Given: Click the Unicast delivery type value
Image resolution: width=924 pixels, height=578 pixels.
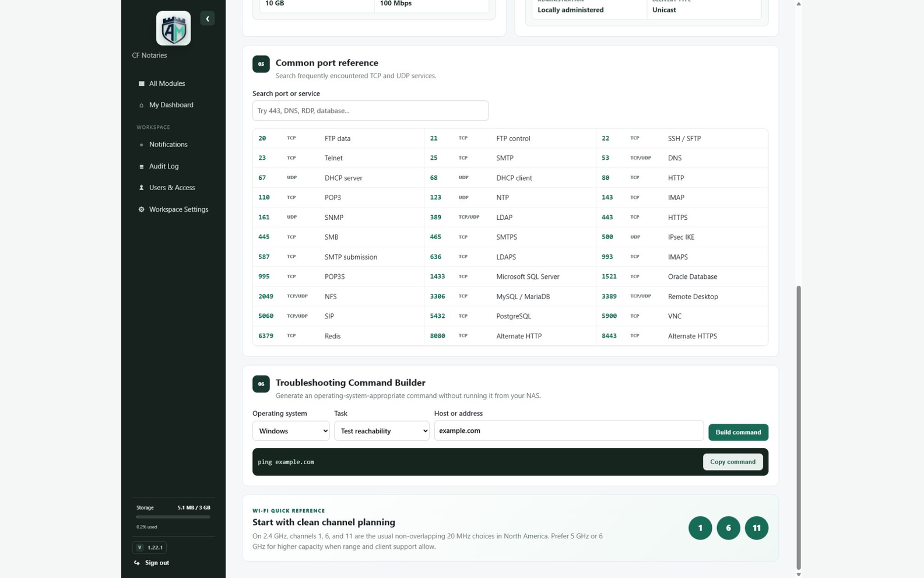Looking at the screenshot, I should [664, 10].
